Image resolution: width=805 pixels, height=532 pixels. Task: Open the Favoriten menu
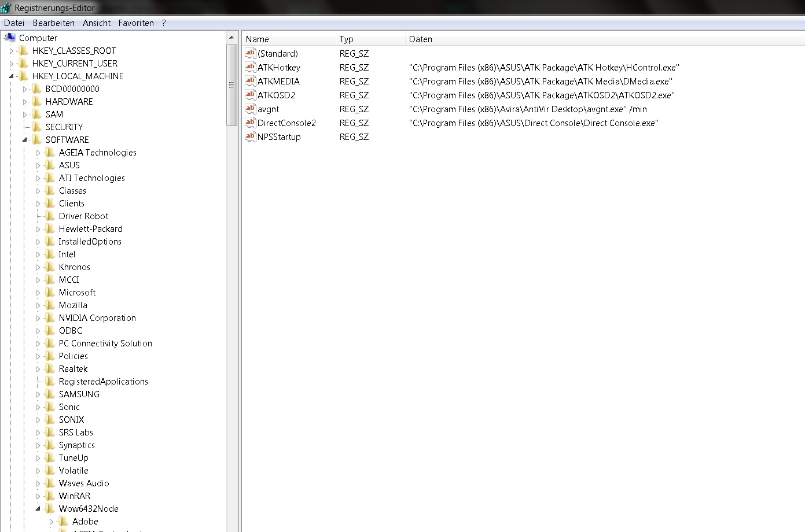[x=136, y=23]
